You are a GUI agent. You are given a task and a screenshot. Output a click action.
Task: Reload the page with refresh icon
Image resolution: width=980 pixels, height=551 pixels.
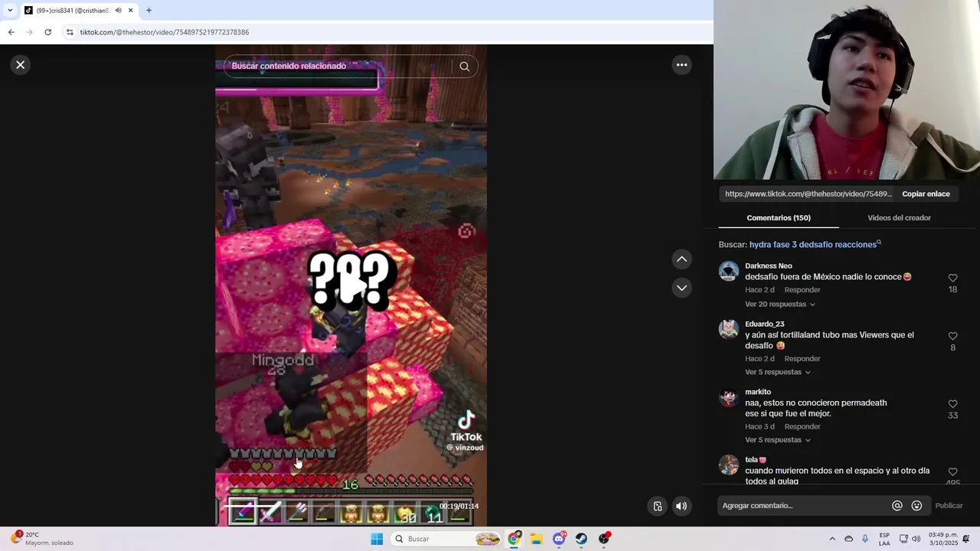(x=47, y=32)
